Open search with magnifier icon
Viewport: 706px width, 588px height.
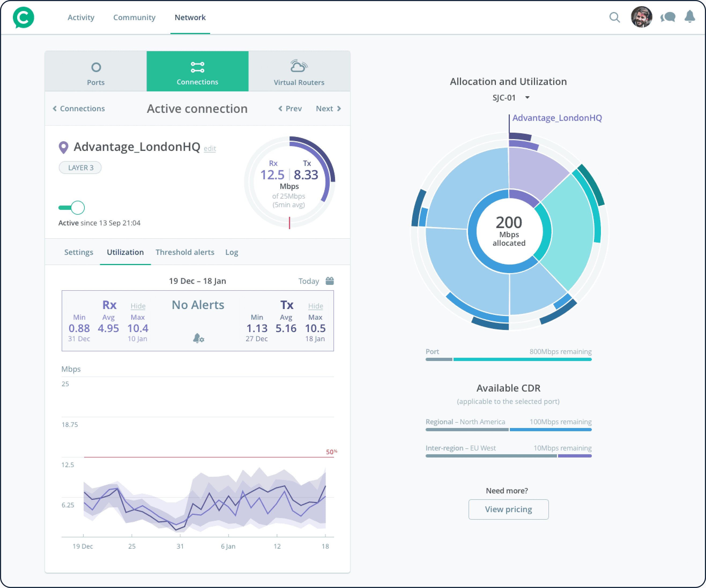[x=615, y=17]
